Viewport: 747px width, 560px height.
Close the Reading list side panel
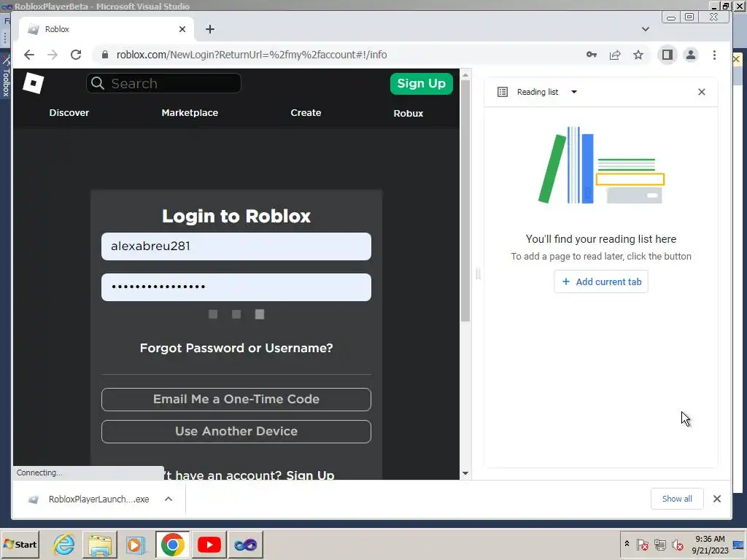click(x=701, y=92)
